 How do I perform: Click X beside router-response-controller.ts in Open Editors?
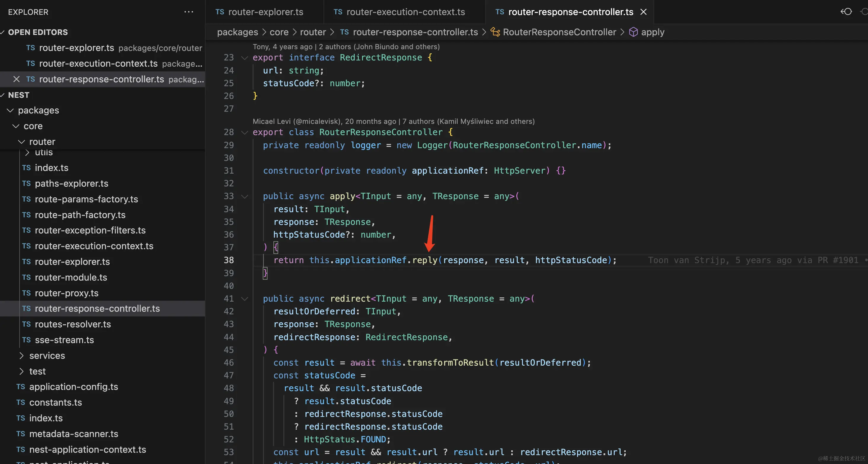tap(16, 79)
